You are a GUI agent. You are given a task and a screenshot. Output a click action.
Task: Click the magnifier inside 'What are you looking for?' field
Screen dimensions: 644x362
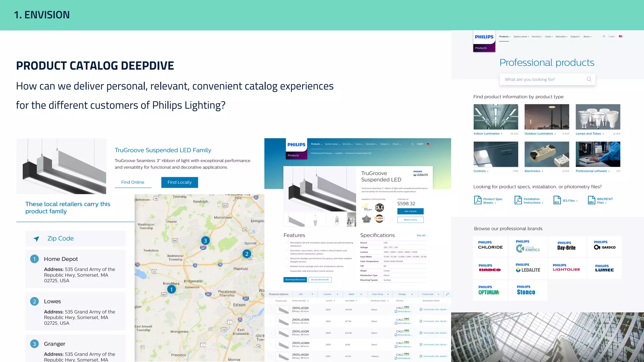[x=589, y=79]
